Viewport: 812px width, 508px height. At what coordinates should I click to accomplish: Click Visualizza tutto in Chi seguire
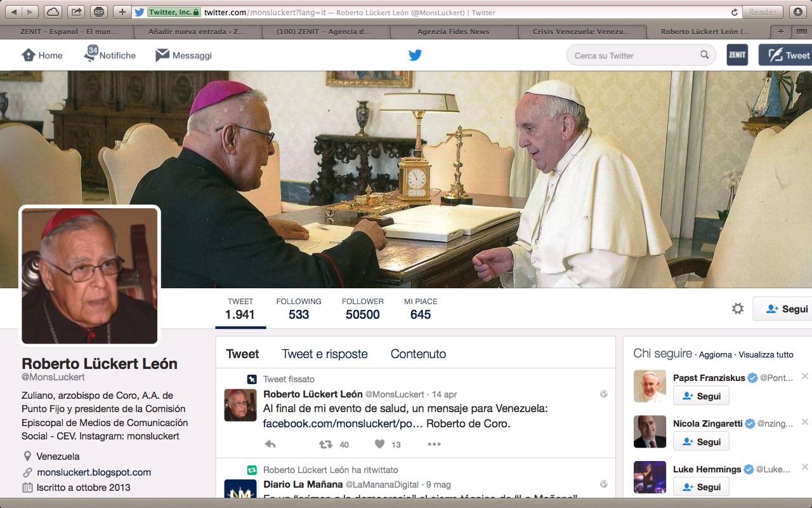pos(766,355)
